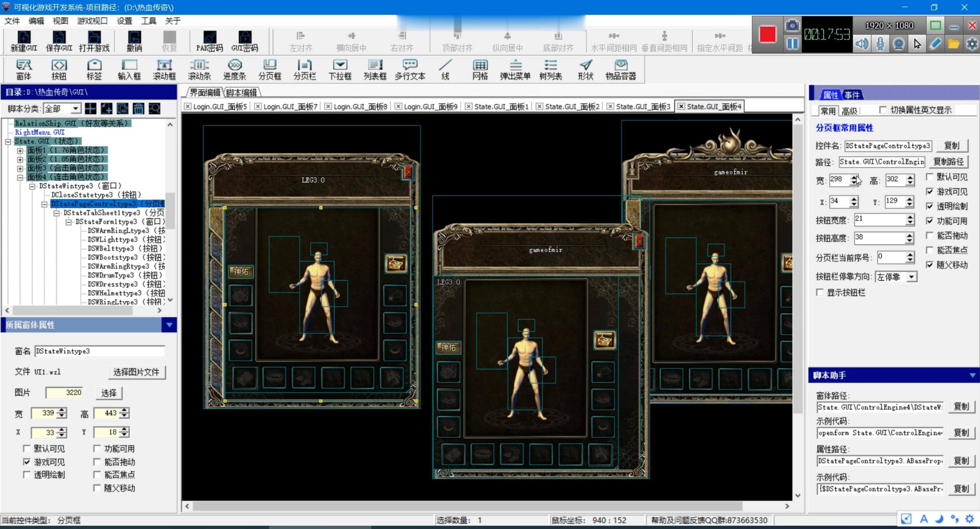Viewport: 980px width, 529px height.
Task: Open the 游戏视口 menu
Action: coord(92,21)
